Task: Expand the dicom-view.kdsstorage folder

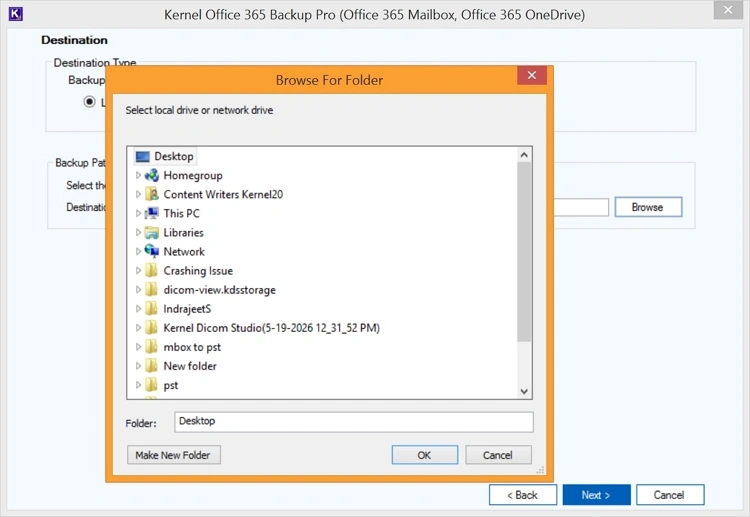Action: point(138,289)
